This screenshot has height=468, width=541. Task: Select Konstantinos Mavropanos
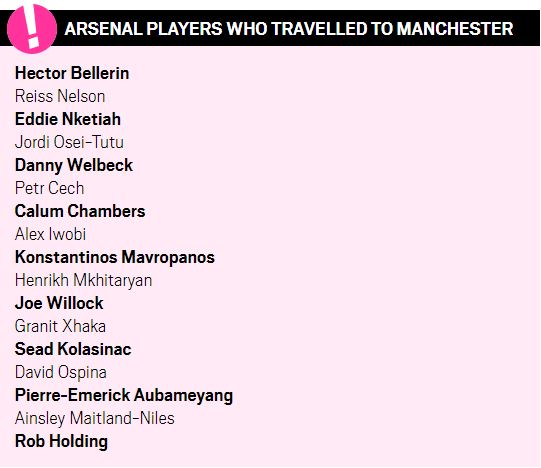click(115, 257)
